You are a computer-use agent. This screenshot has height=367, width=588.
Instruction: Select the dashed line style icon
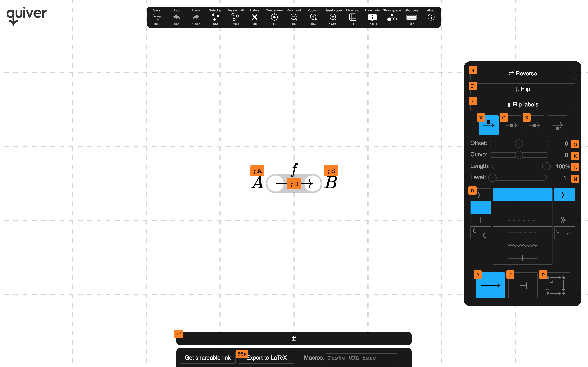[522, 220]
